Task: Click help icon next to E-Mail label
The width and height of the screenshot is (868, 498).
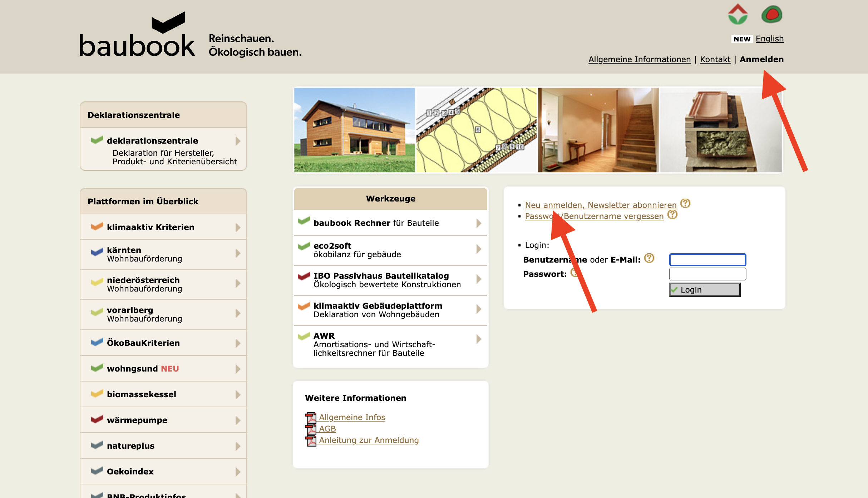Action: [x=649, y=258]
